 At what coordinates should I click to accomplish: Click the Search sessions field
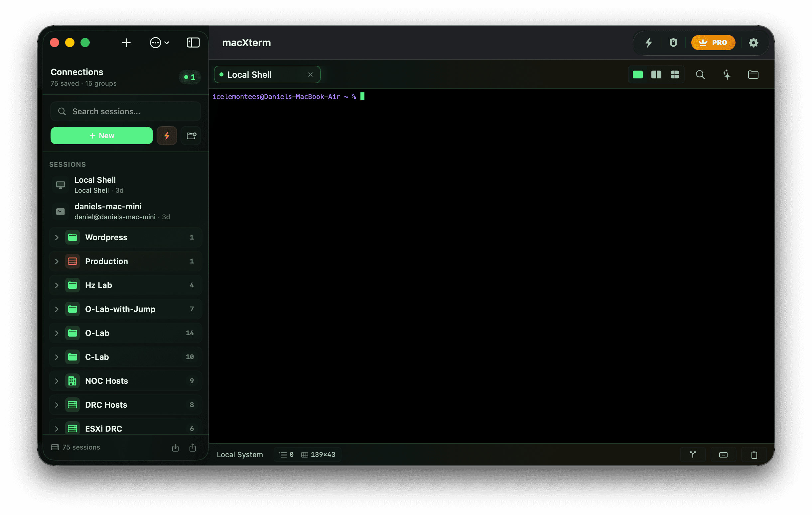[x=126, y=112]
